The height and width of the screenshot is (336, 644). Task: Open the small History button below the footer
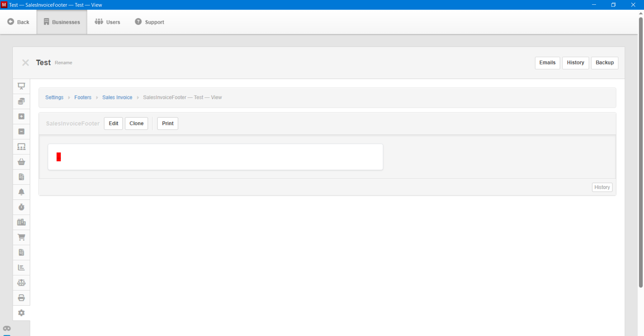pyautogui.click(x=602, y=187)
